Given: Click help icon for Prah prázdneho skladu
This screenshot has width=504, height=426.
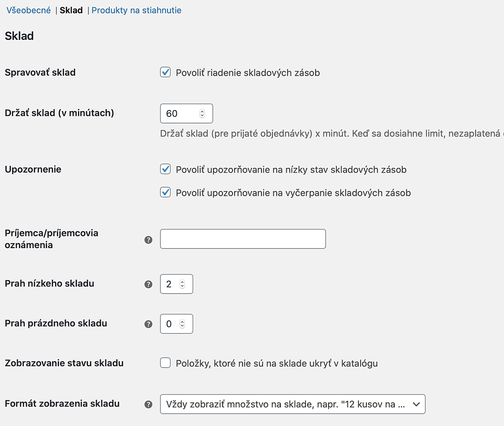Looking at the screenshot, I should [149, 324].
